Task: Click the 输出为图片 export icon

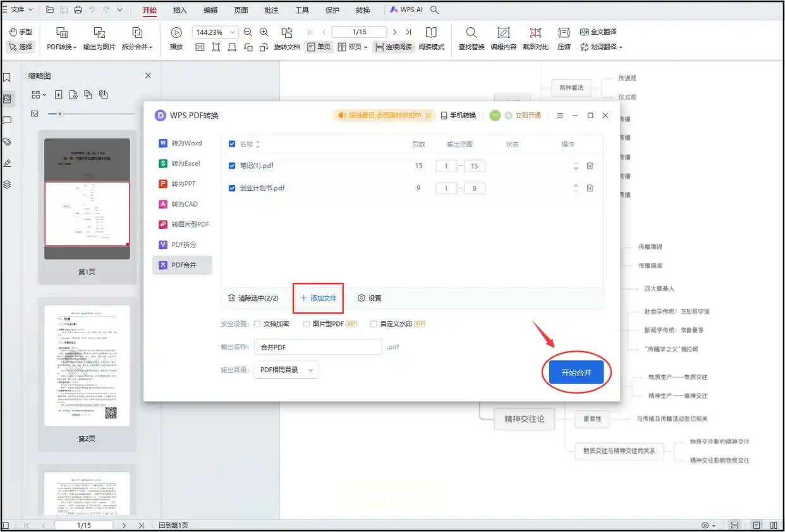Action: (99, 33)
